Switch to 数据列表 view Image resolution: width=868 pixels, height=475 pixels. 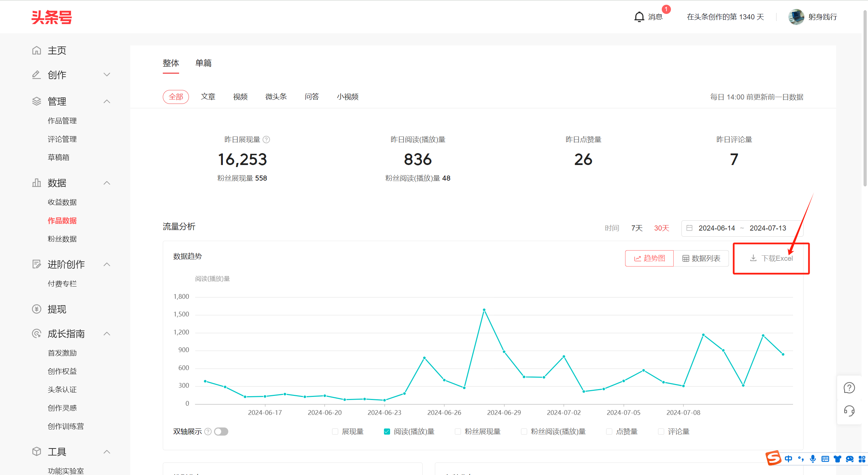pyautogui.click(x=701, y=258)
